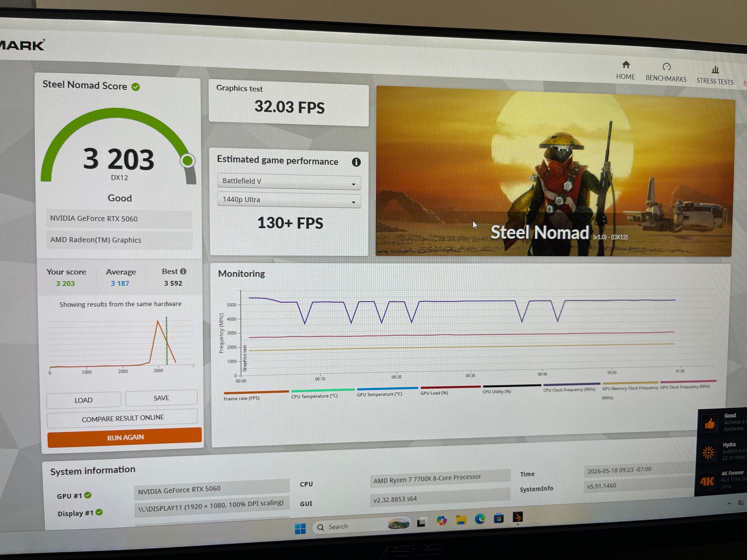Open the Battlefield V game dropdown
Screen dimensions: 747x560
pyautogui.click(x=289, y=182)
